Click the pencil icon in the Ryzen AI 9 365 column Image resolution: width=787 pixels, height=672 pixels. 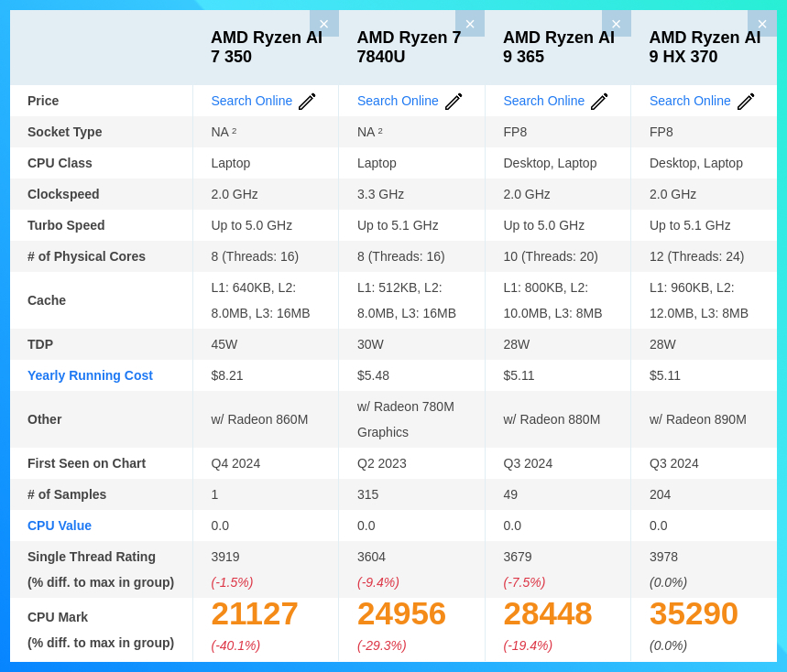pos(599,101)
